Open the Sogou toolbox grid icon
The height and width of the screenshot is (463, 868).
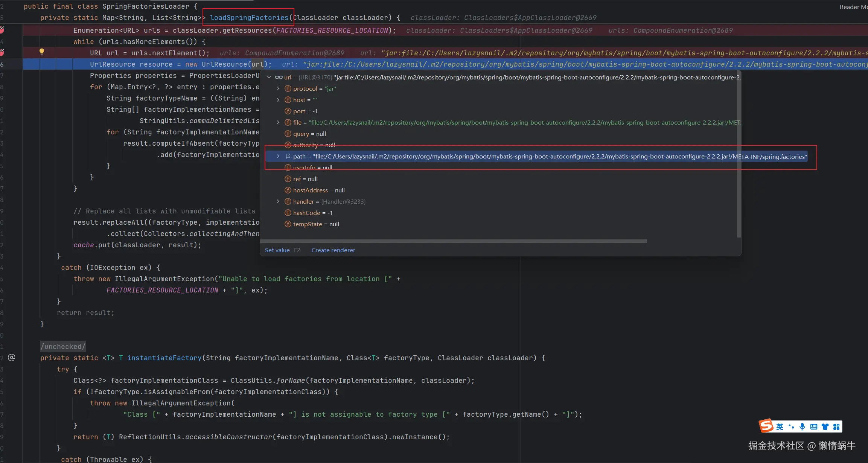(x=836, y=426)
